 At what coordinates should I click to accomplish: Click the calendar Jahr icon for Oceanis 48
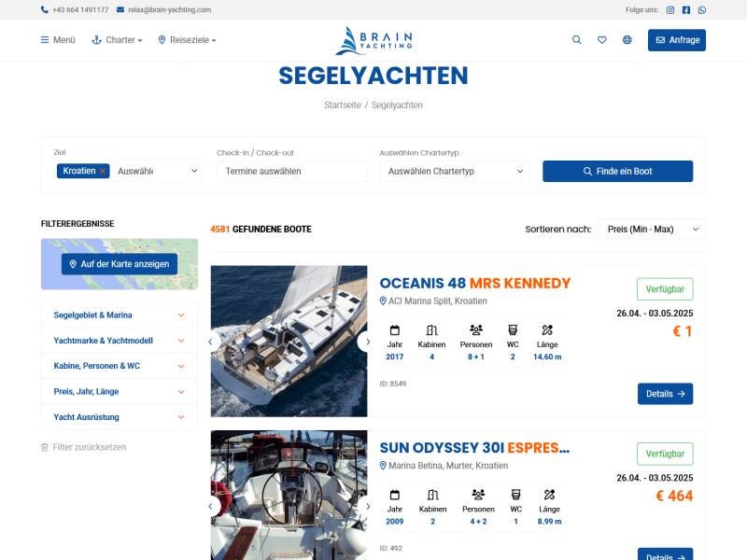(x=394, y=330)
